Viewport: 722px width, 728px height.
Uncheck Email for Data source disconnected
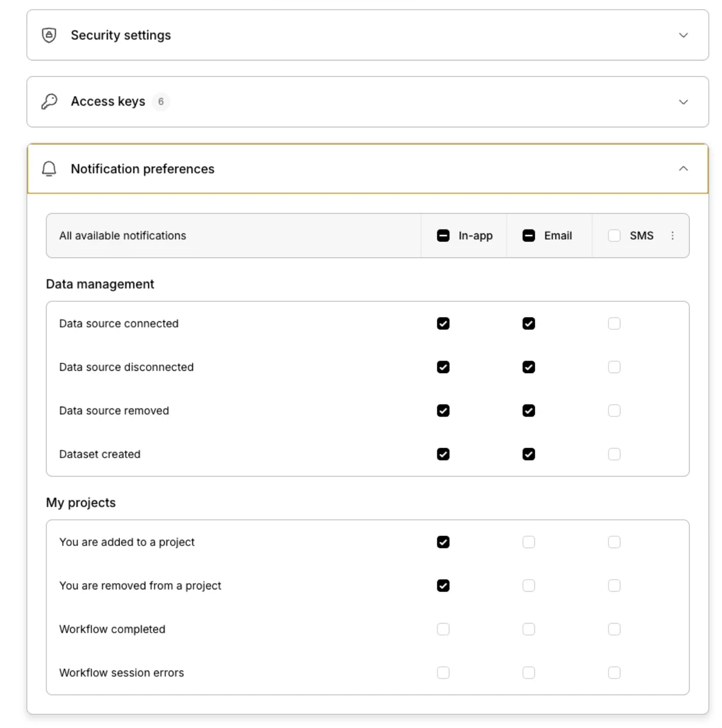point(529,367)
